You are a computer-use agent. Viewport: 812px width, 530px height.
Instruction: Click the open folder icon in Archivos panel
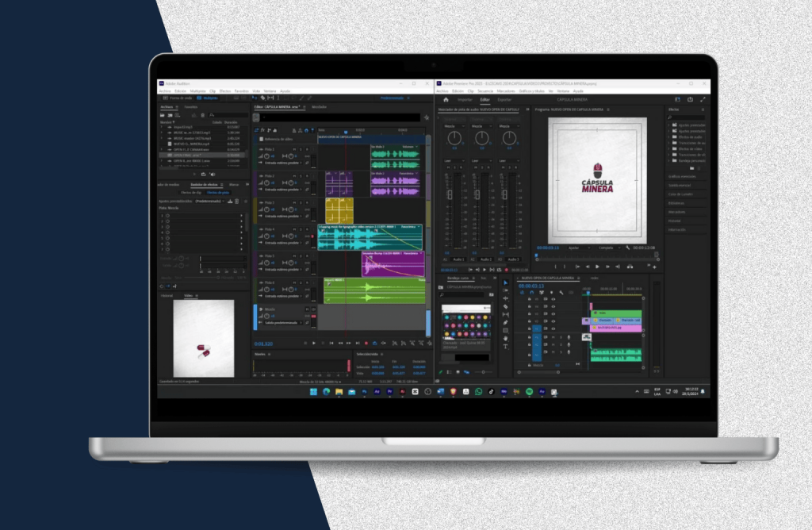pos(163,115)
